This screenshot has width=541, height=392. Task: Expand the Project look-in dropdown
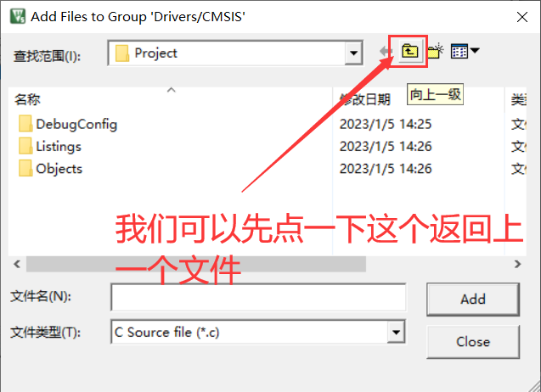tap(353, 53)
